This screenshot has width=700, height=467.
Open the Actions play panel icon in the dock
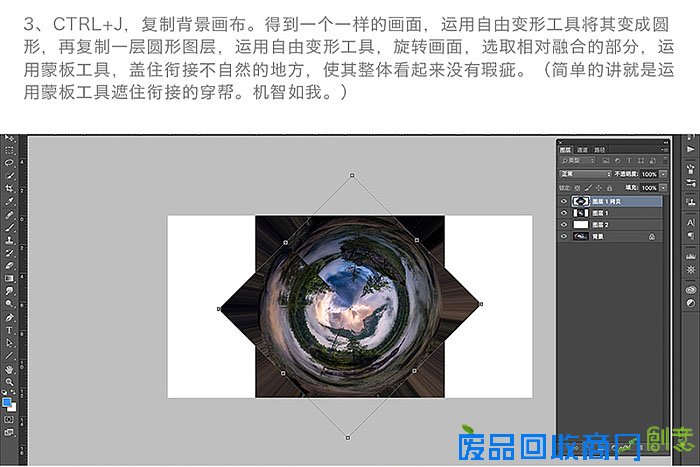(x=691, y=149)
